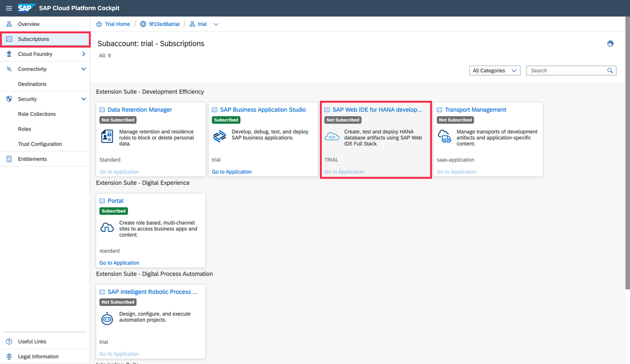Click the SAP Business Application Studio logo icon
This screenshot has height=364, width=630.
click(219, 136)
